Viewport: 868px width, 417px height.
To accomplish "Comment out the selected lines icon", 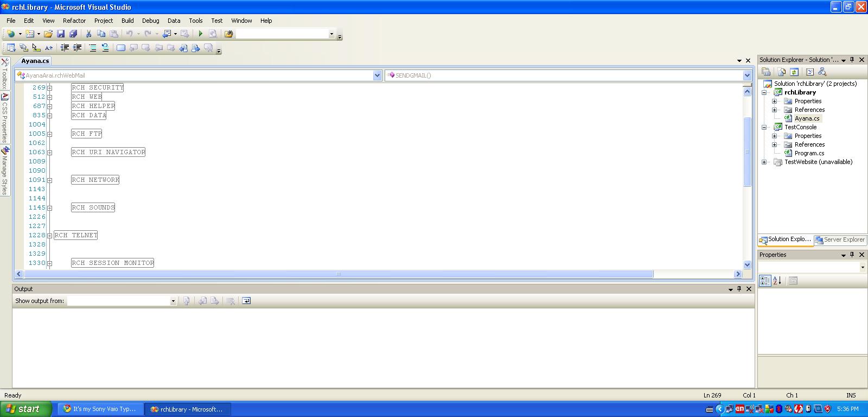I will [93, 48].
